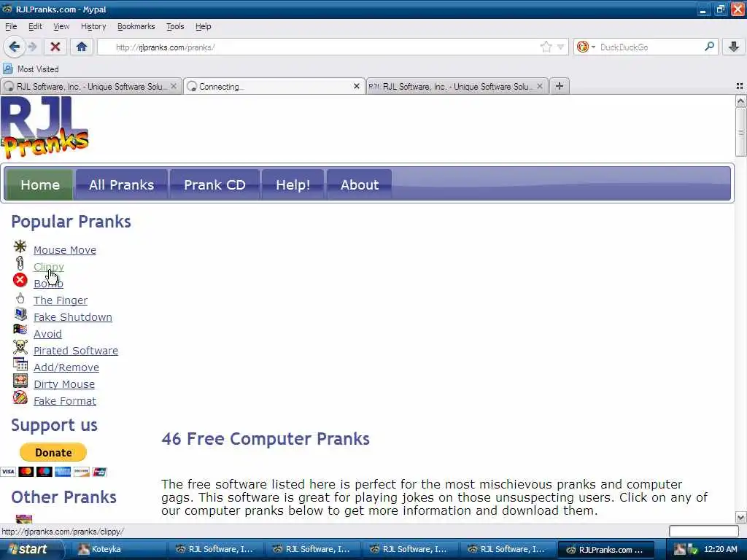Click The Finger hand icon
This screenshot has height=560, width=747.
tap(20, 298)
